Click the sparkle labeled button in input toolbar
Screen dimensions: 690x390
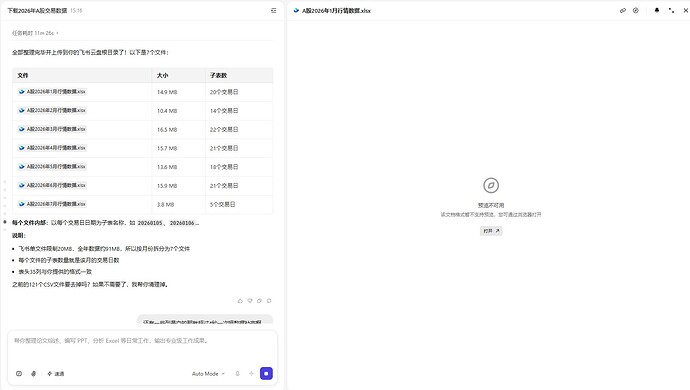[x=55, y=374]
